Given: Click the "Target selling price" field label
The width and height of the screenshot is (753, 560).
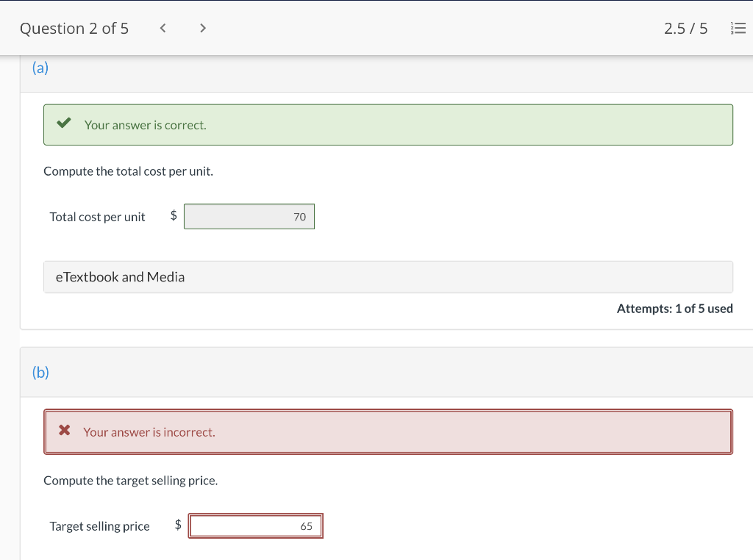Looking at the screenshot, I should click(100, 526).
